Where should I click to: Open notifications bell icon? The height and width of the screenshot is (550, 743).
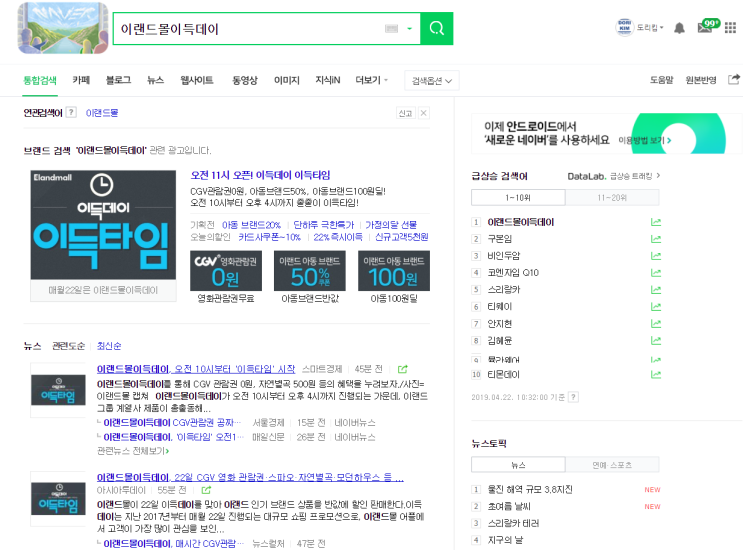tap(680, 28)
